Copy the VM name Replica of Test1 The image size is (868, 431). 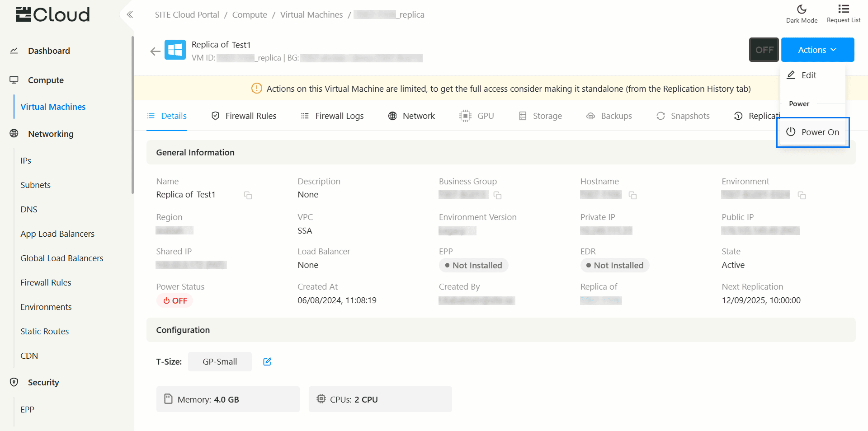click(248, 195)
